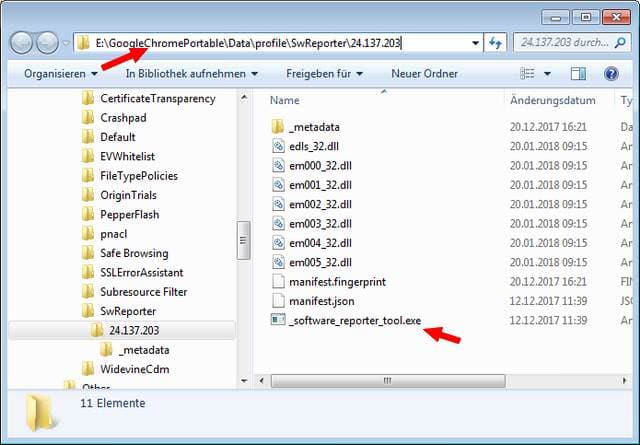The width and height of the screenshot is (640, 445).
Task: Open the Freigeben für menu
Action: click(324, 74)
